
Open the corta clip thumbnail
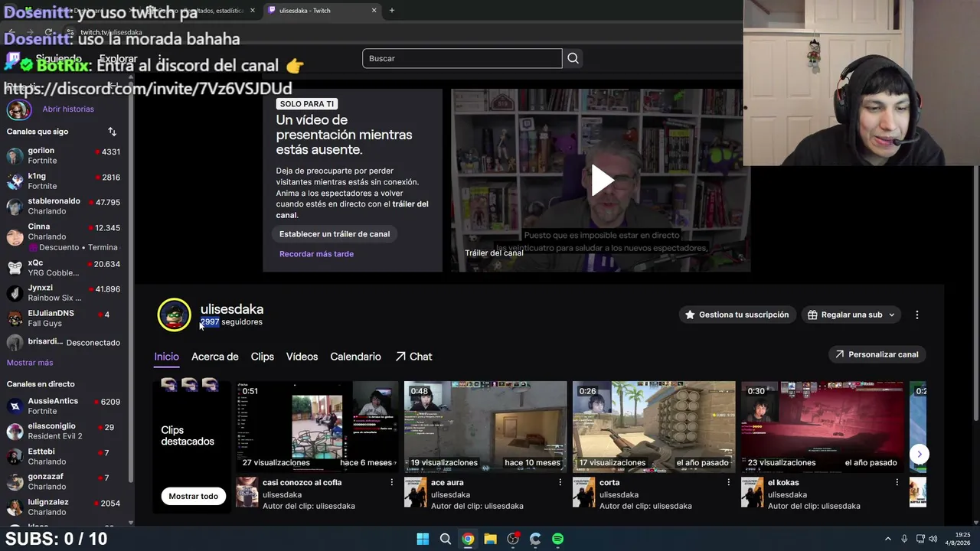654,426
